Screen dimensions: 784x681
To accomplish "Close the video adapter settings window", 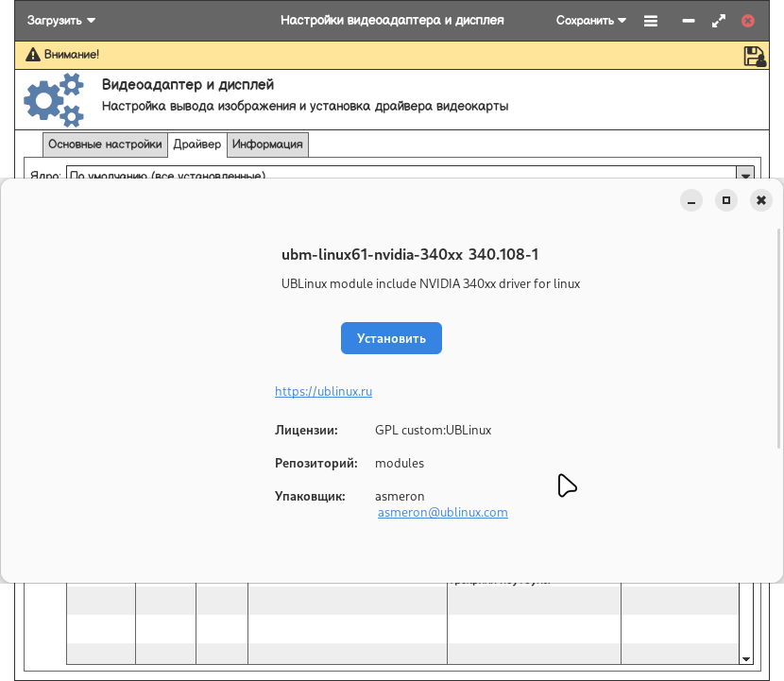I will (x=748, y=21).
